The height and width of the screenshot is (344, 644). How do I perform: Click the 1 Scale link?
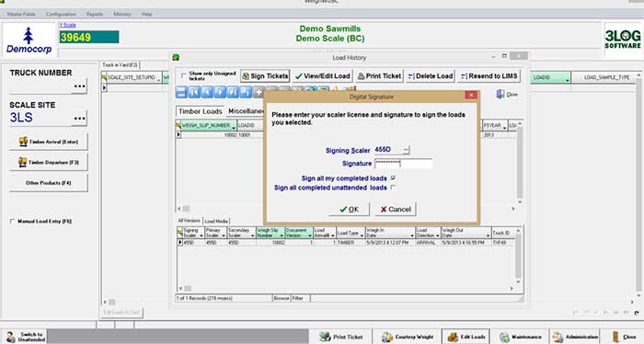click(x=68, y=25)
